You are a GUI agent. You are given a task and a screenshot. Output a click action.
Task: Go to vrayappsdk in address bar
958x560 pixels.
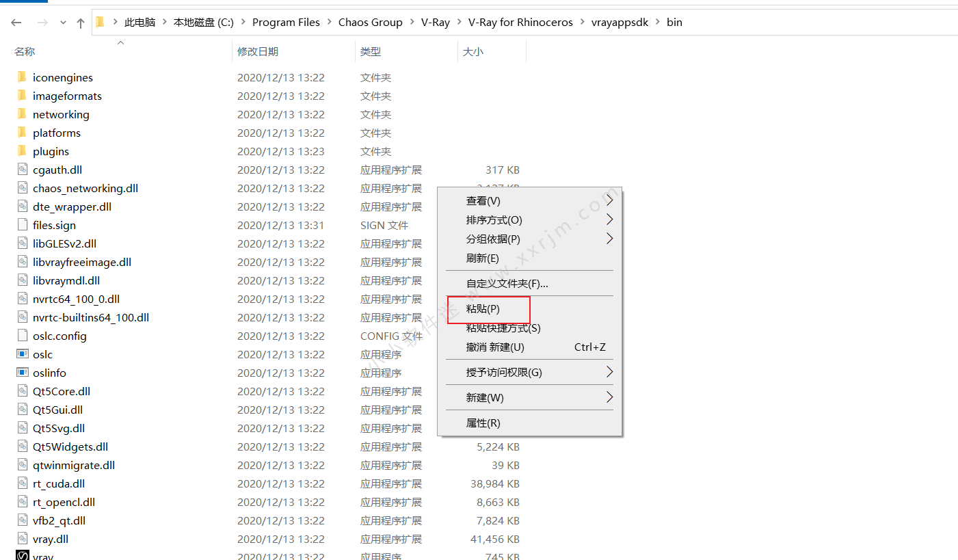click(620, 23)
